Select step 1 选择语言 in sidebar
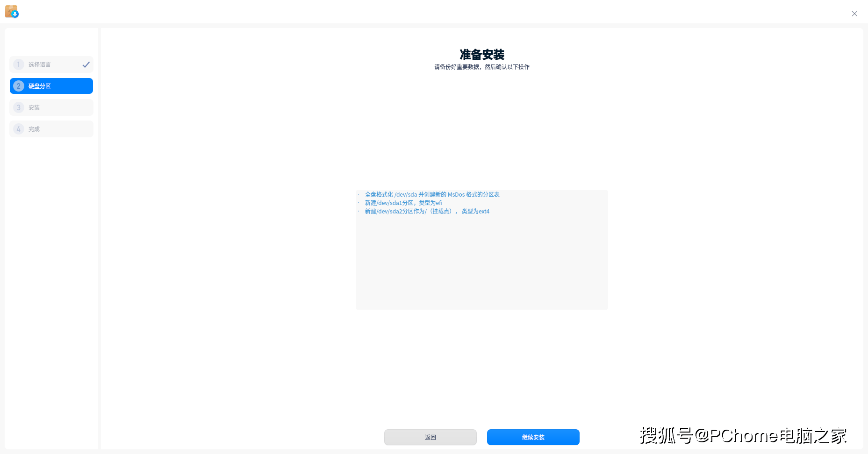This screenshot has width=868, height=454. pos(51,64)
